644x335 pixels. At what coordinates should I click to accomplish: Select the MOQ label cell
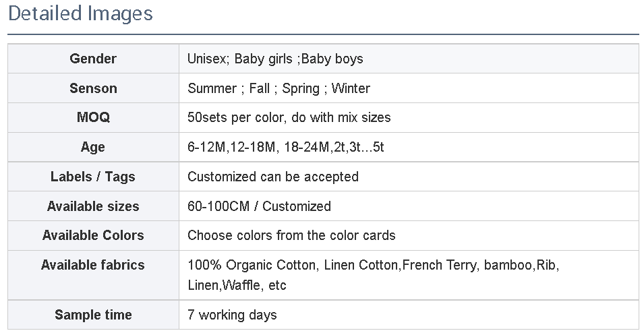tap(93, 117)
